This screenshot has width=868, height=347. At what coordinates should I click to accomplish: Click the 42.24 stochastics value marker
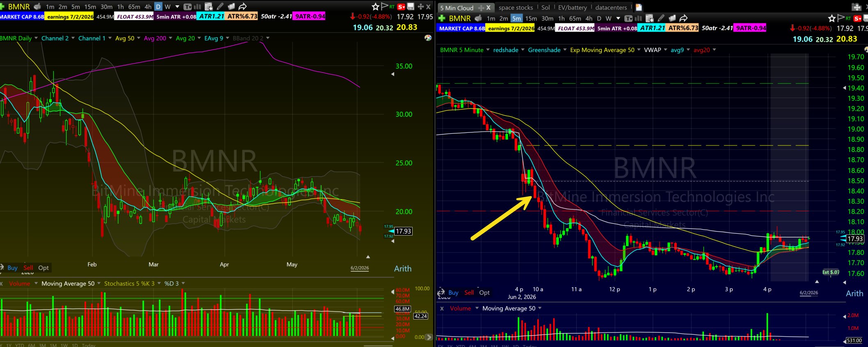click(x=420, y=316)
